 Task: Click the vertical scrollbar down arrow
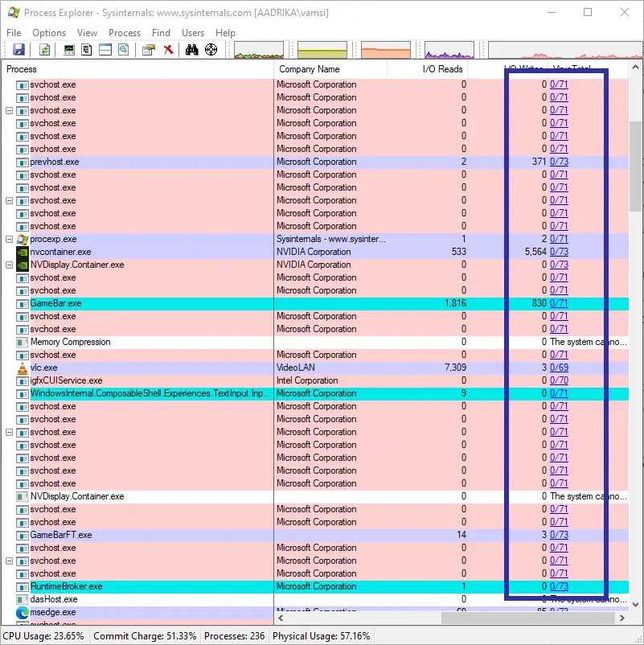point(635,605)
